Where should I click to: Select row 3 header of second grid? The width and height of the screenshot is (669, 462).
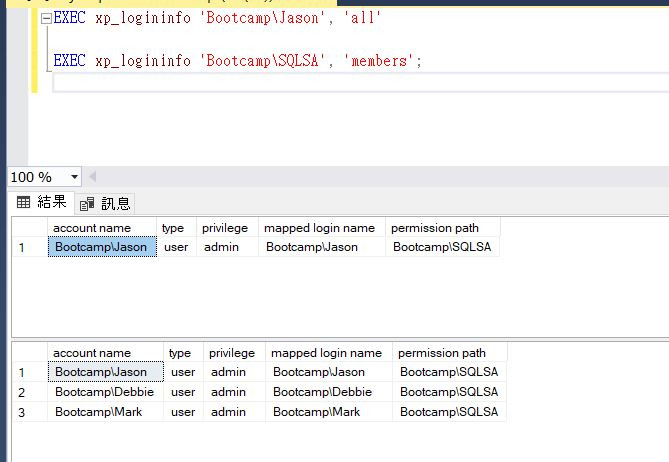tap(30, 412)
